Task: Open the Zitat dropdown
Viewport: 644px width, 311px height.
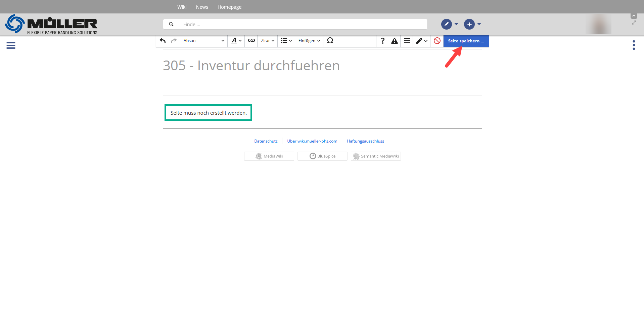Action: (268, 41)
